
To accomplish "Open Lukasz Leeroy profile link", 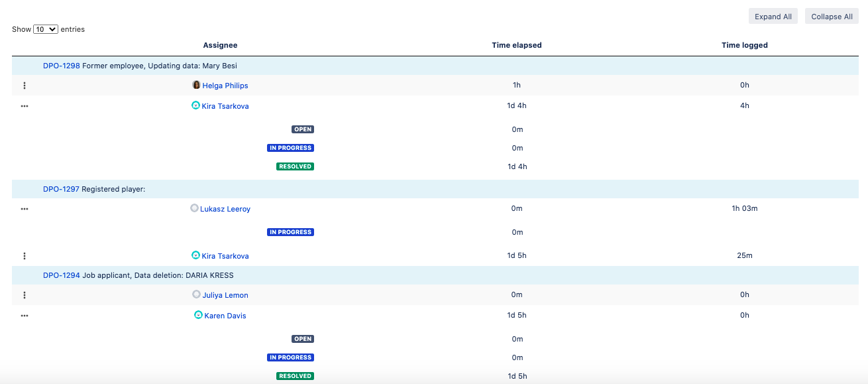I will coord(225,209).
